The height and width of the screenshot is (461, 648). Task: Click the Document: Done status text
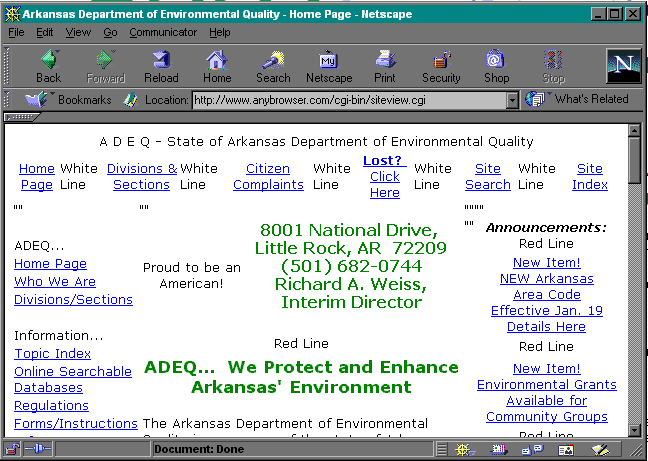coord(199,449)
